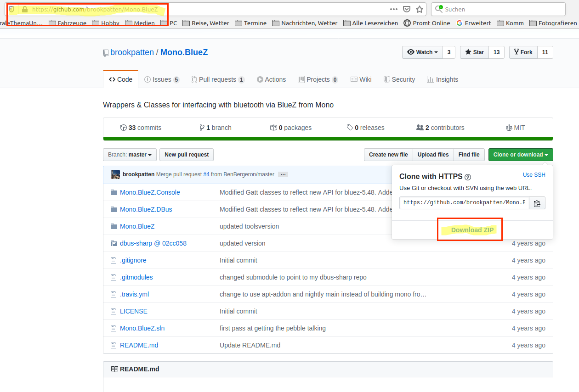Open the Fotografieren bookmarks folder

(553, 23)
